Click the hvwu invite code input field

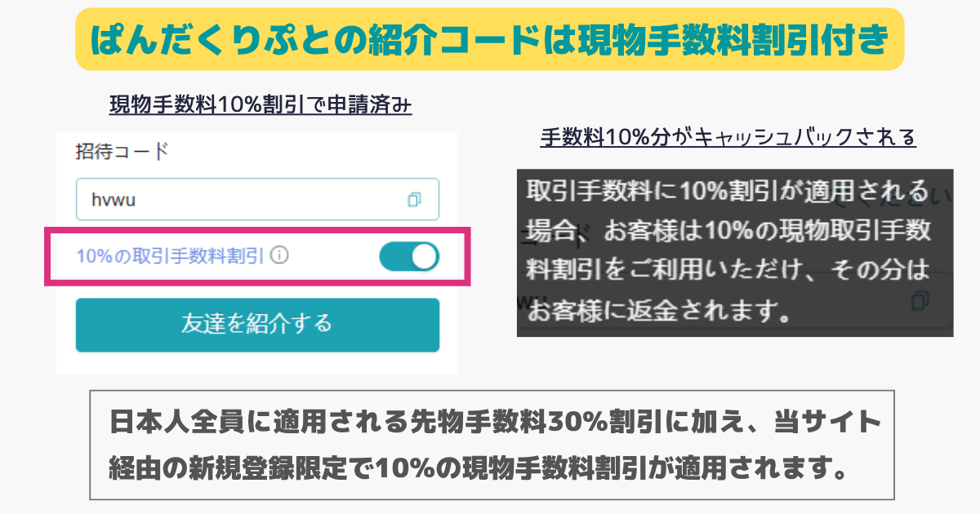pyautogui.click(x=257, y=199)
